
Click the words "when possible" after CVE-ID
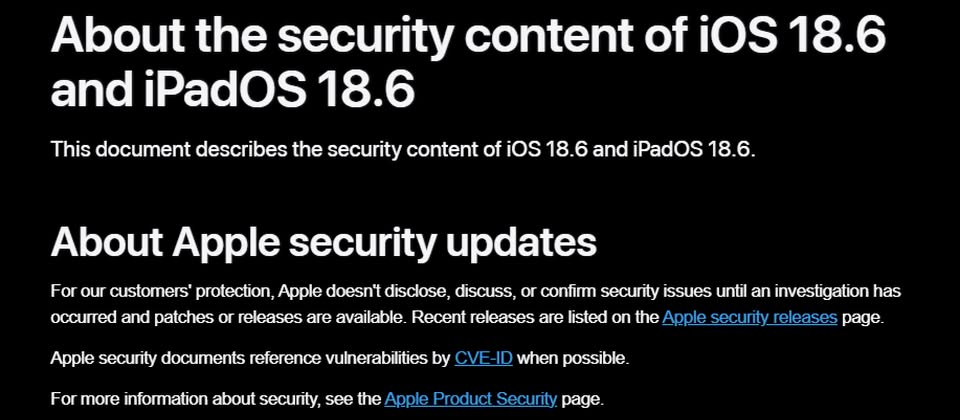point(573,357)
